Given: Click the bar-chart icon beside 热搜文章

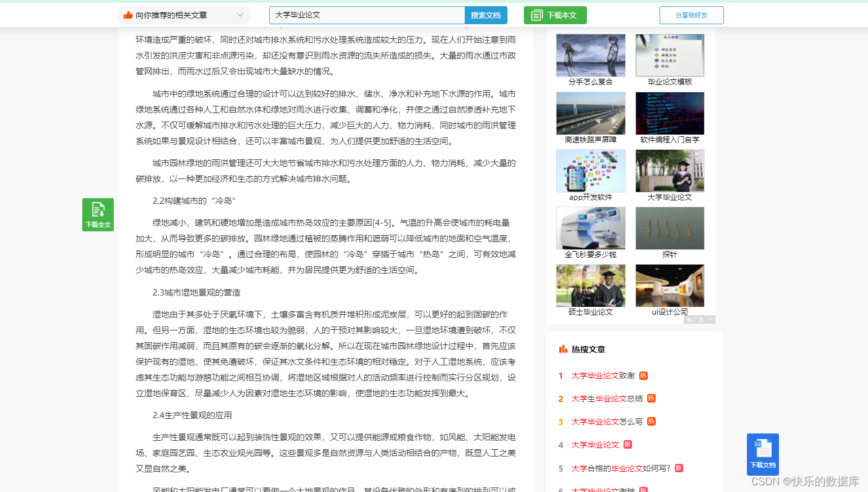Looking at the screenshot, I should pos(563,349).
